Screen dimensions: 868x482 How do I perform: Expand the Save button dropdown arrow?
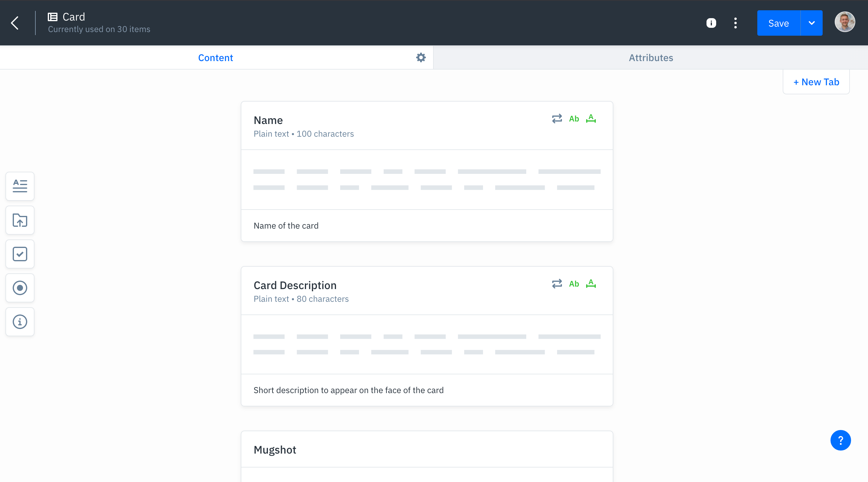811,23
